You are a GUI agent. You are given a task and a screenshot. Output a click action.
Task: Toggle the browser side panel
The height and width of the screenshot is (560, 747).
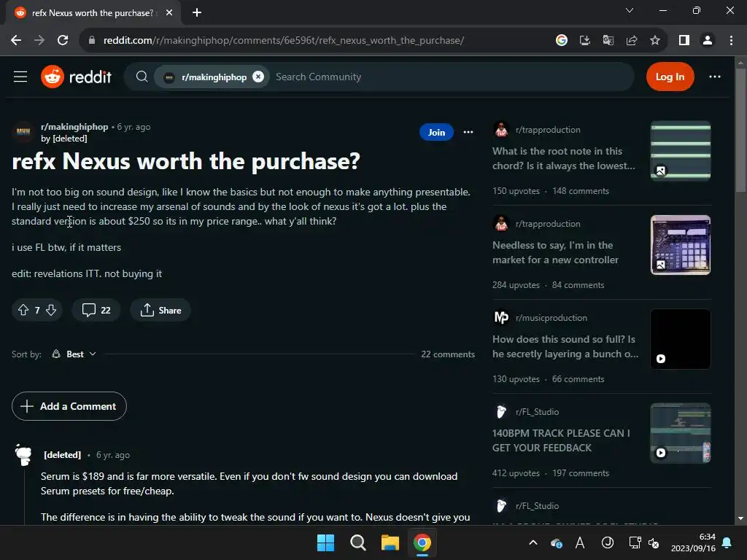684,41
